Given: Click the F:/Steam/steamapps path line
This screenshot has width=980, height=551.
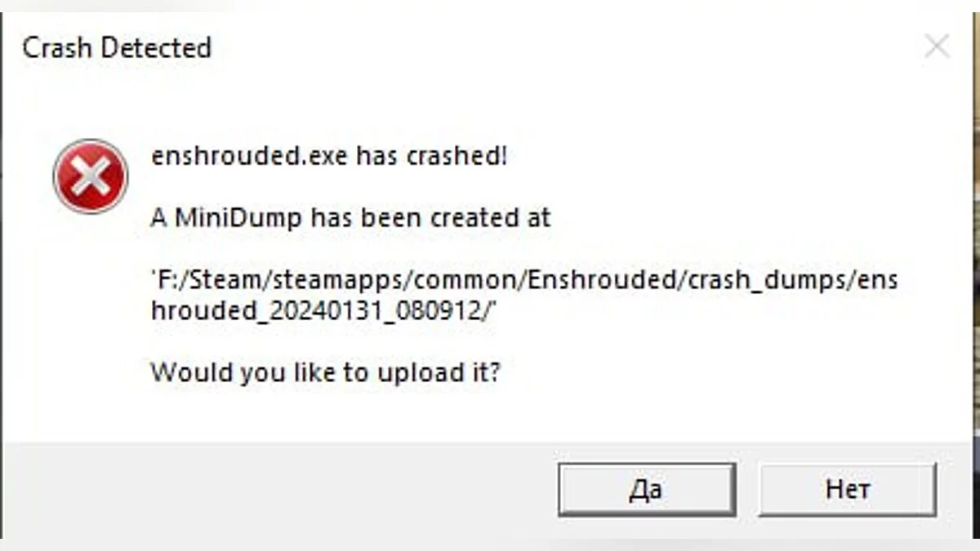Looking at the screenshot, I should click(x=524, y=280).
